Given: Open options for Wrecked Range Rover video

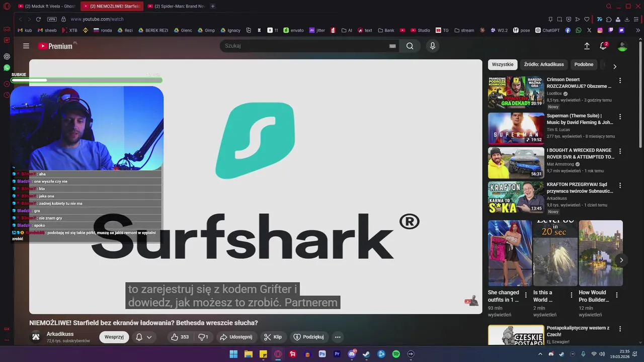Looking at the screenshot, I should [620, 151].
